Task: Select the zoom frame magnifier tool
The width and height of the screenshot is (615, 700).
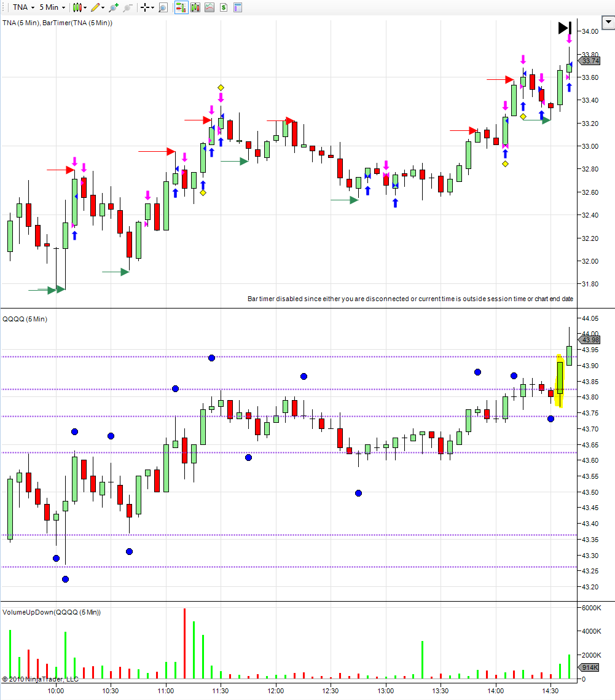Action: coord(163,7)
